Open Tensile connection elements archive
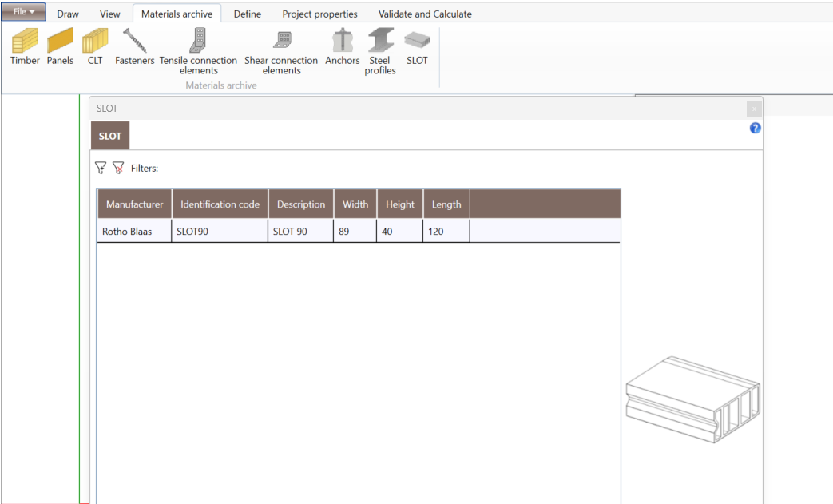This screenshot has height=504, width=833. [198, 51]
